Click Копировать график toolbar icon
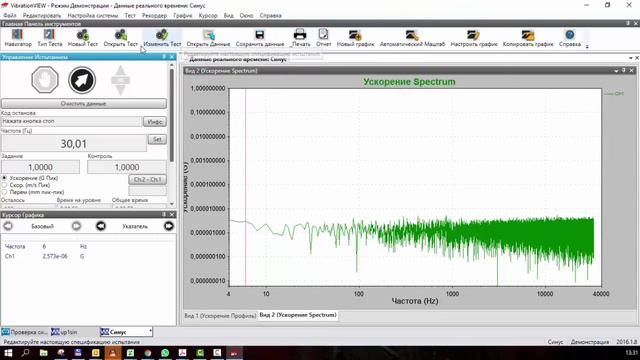This screenshot has height=360, width=640. coord(528,38)
